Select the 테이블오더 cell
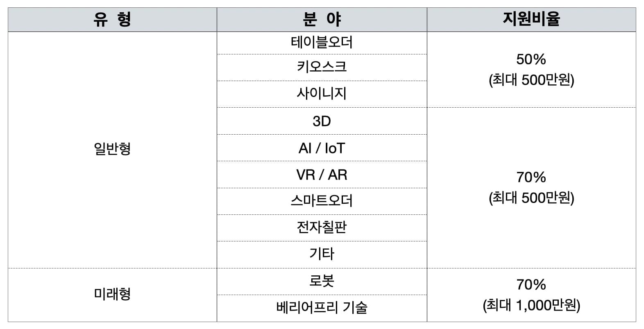The image size is (644, 329). [322, 43]
